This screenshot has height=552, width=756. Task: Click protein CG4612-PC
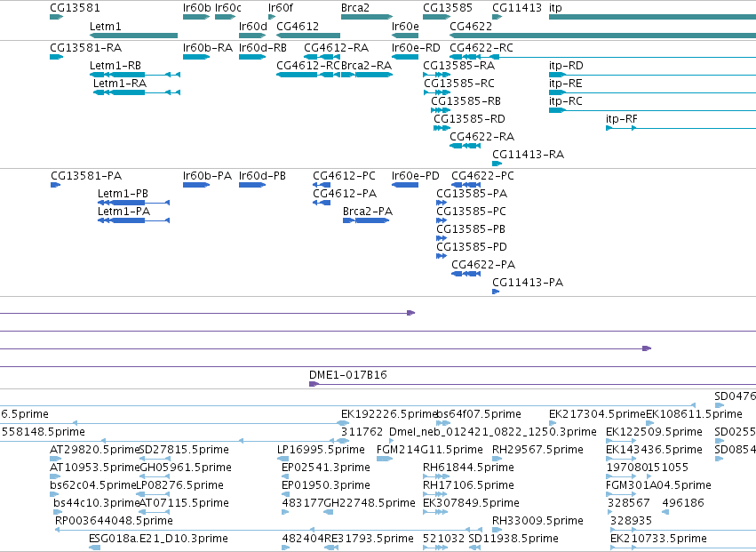coord(344,176)
